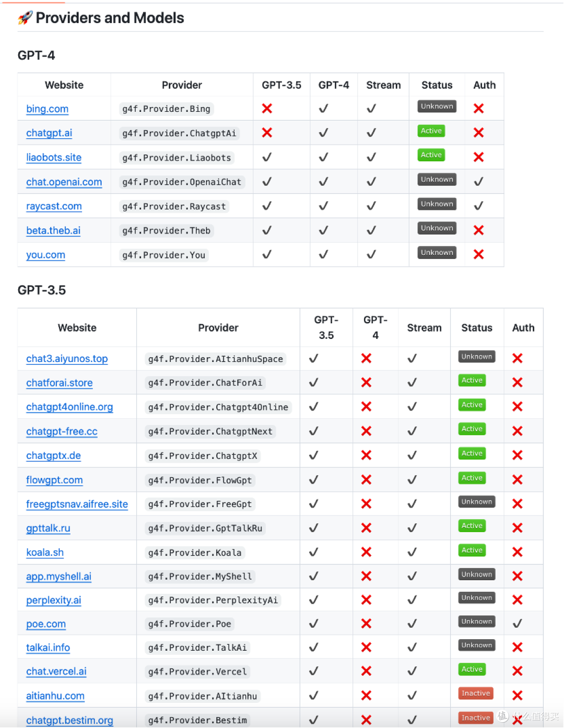
Task: Visit the raycast.com link
Action: (x=54, y=206)
